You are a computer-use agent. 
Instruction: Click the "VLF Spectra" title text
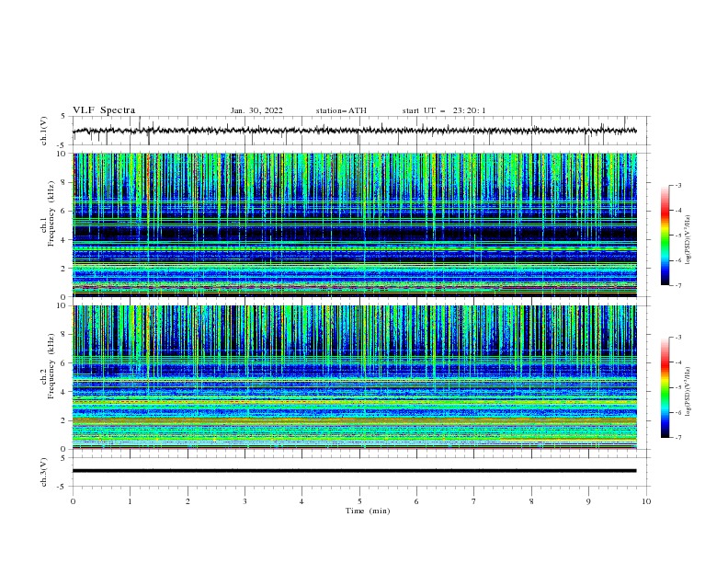[x=104, y=110]
